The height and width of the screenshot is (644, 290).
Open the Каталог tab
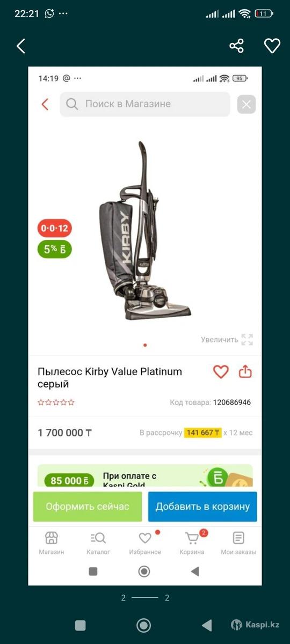(98, 543)
